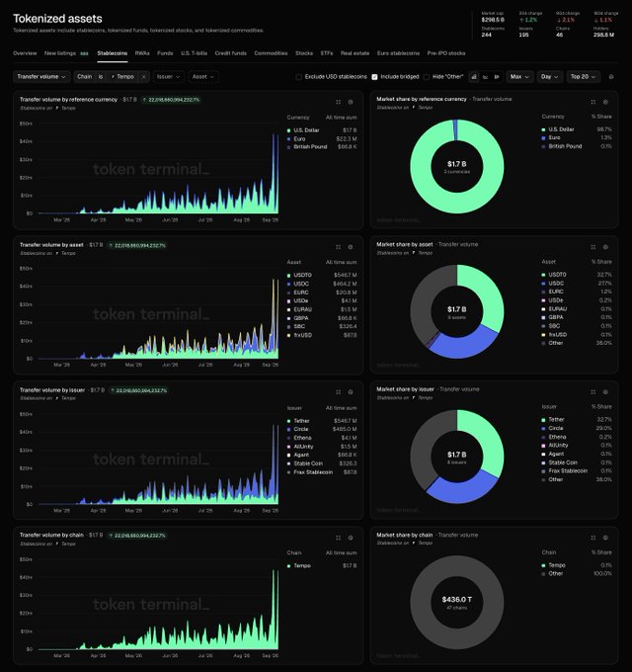The width and height of the screenshot is (632, 672).
Task: Open the Transfer volume metric dropdown
Action: [x=41, y=77]
